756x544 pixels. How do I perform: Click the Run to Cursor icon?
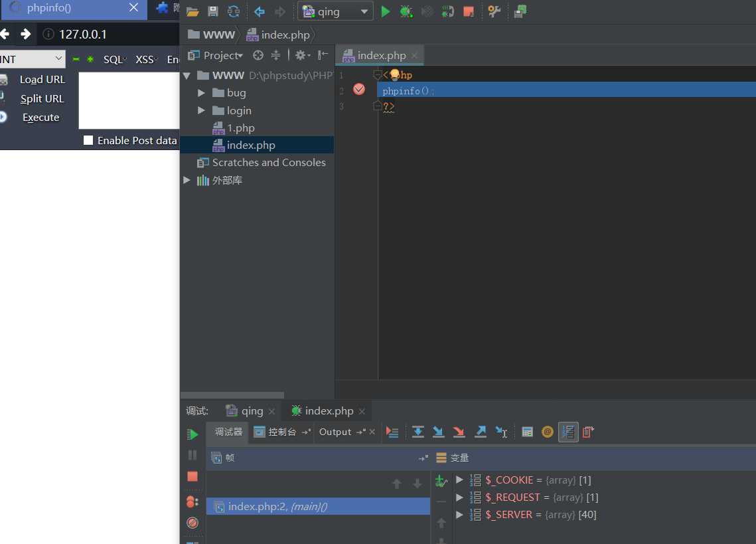[x=501, y=432]
